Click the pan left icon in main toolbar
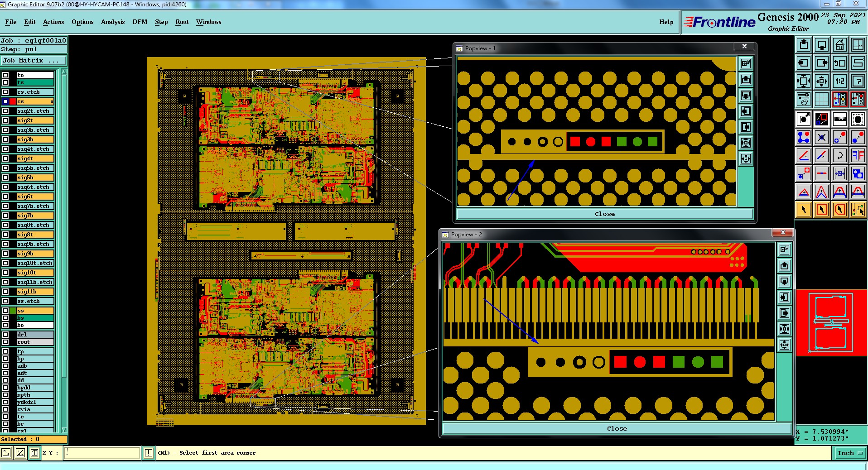This screenshot has width=868, height=470. click(804, 63)
